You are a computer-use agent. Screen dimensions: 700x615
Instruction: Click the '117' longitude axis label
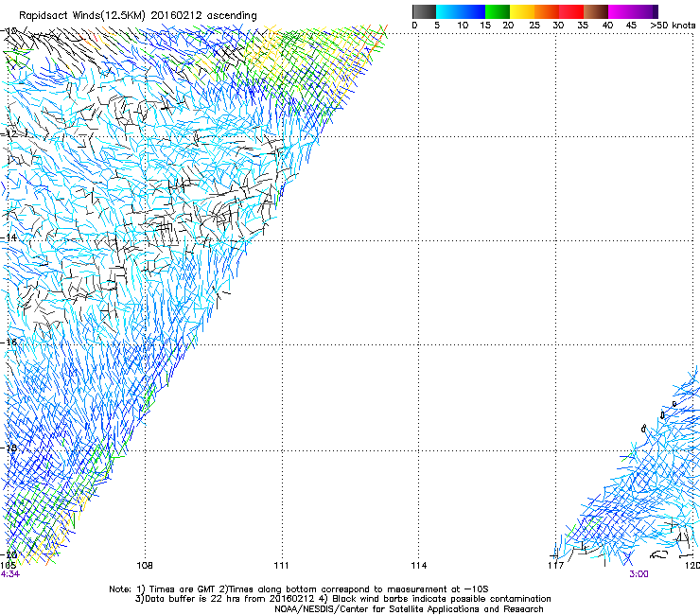coord(556,566)
